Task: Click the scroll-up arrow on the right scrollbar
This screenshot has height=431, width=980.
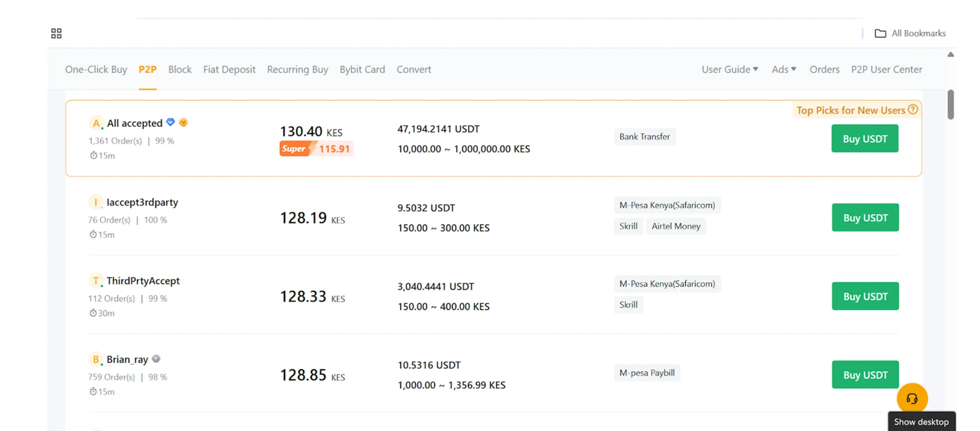Action: click(951, 54)
